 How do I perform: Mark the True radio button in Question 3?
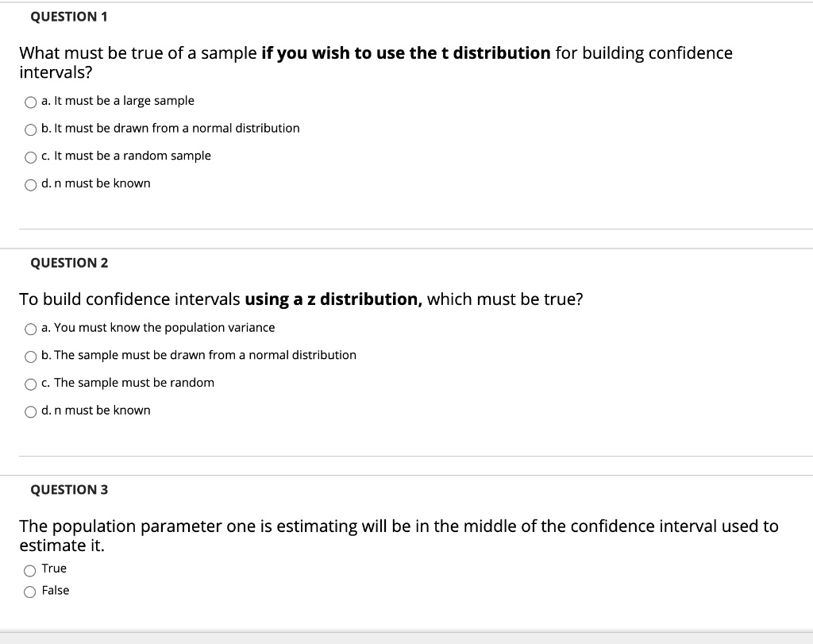pyautogui.click(x=30, y=569)
